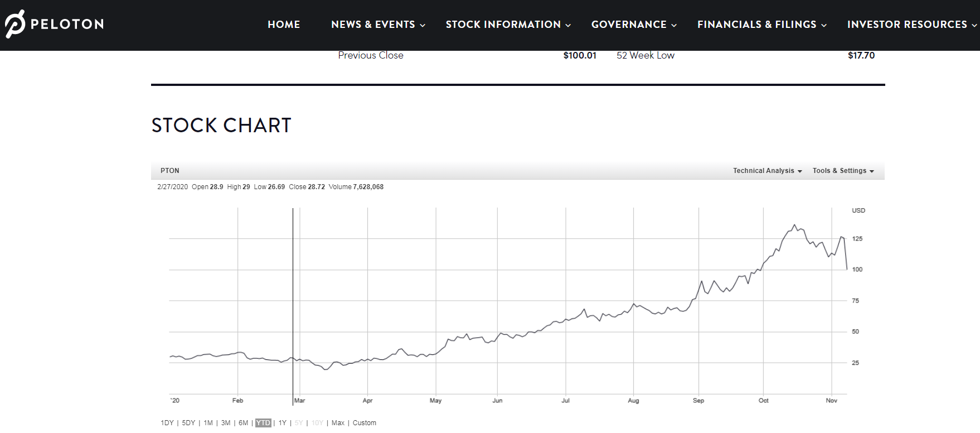Select 3M chart range
The width and height of the screenshot is (980, 433).
(x=226, y=423)
